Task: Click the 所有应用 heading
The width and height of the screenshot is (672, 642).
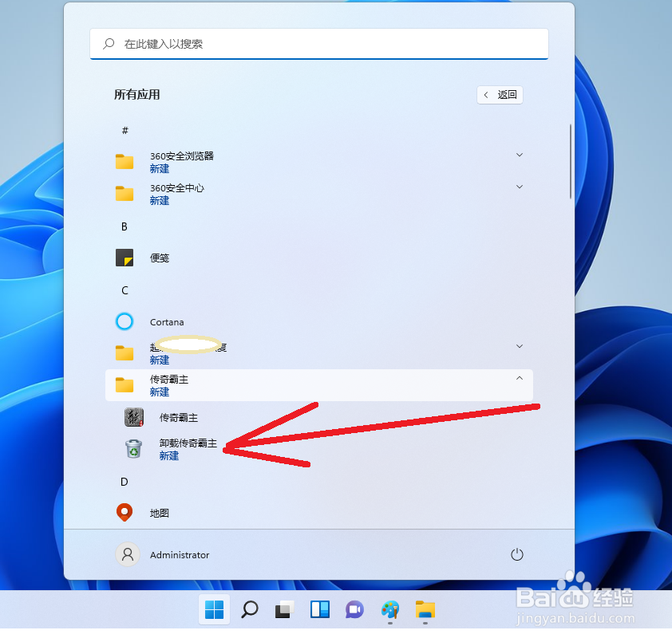Action: [x=136, y=94]
